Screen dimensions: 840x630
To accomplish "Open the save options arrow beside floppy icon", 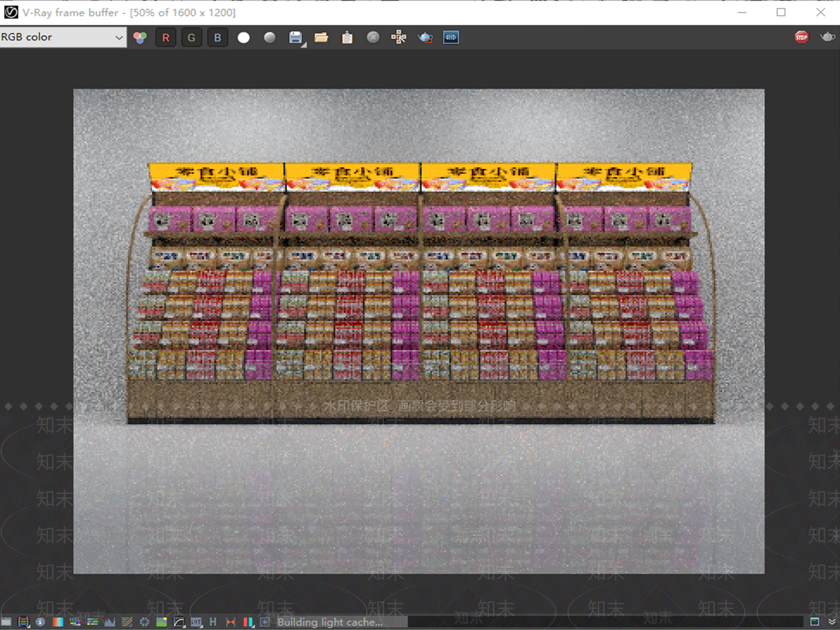I will 304,45.
